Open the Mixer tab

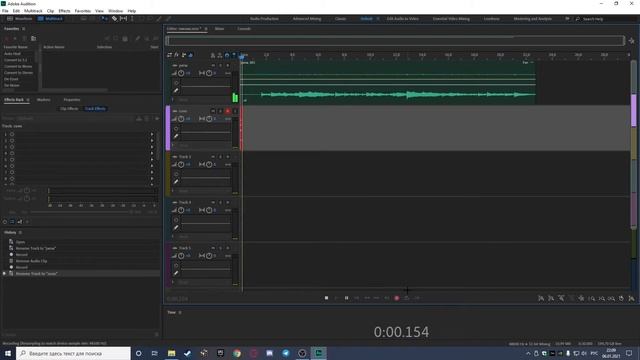pyautogui.click(x=220, y=29)
